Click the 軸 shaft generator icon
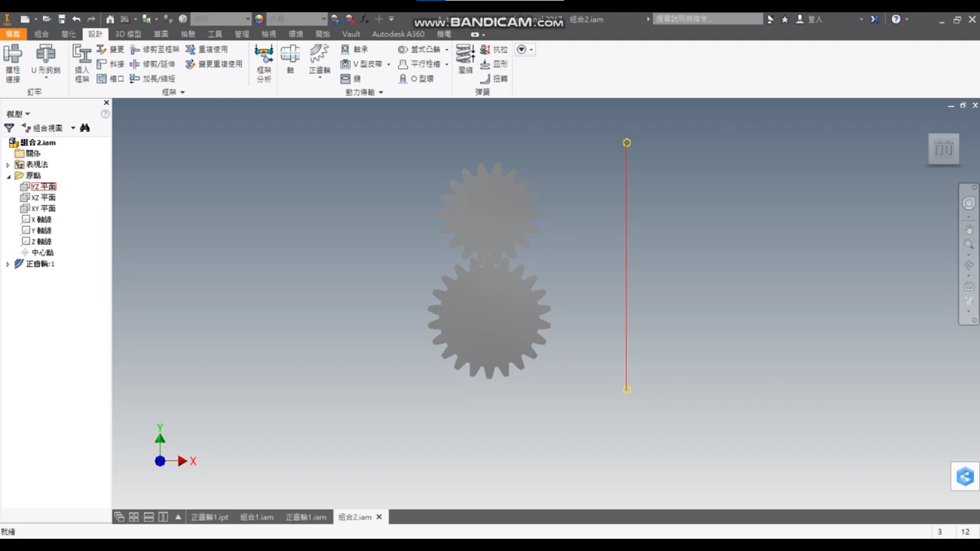The width and height of the screenshot is (980, 551). pos(290,59)
